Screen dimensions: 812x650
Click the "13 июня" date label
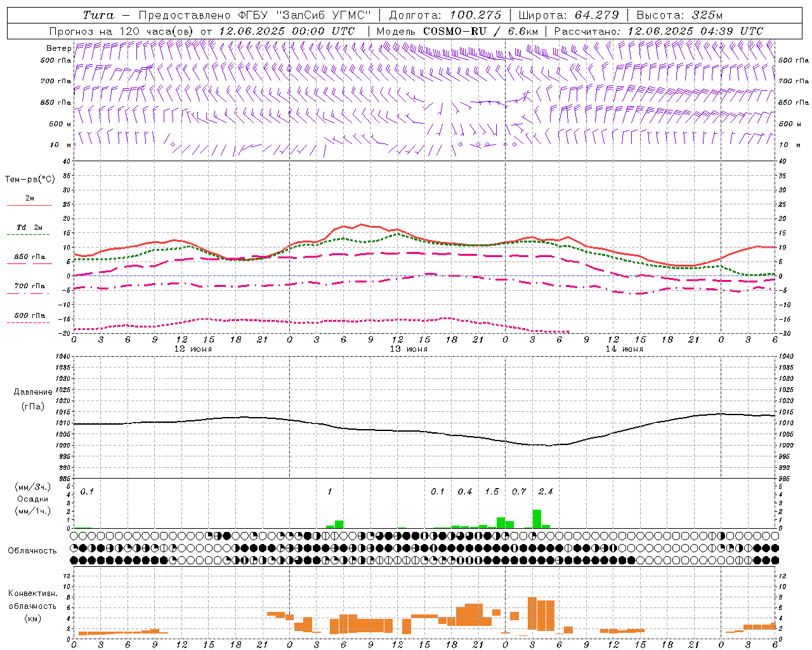coord(409,349)
